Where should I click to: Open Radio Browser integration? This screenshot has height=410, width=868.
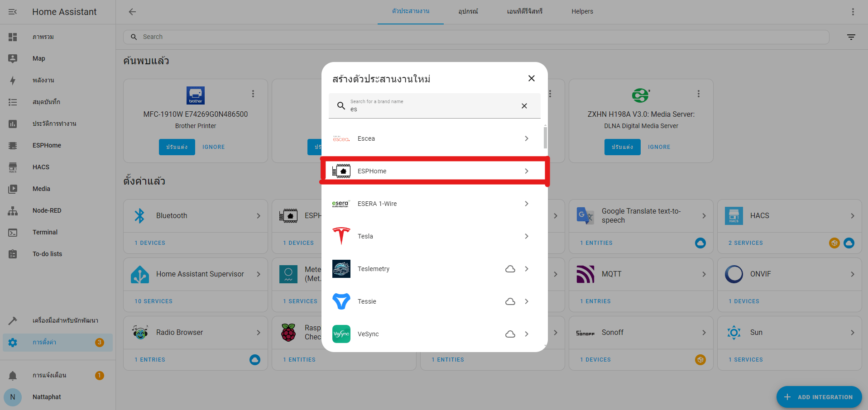point(196,333)
